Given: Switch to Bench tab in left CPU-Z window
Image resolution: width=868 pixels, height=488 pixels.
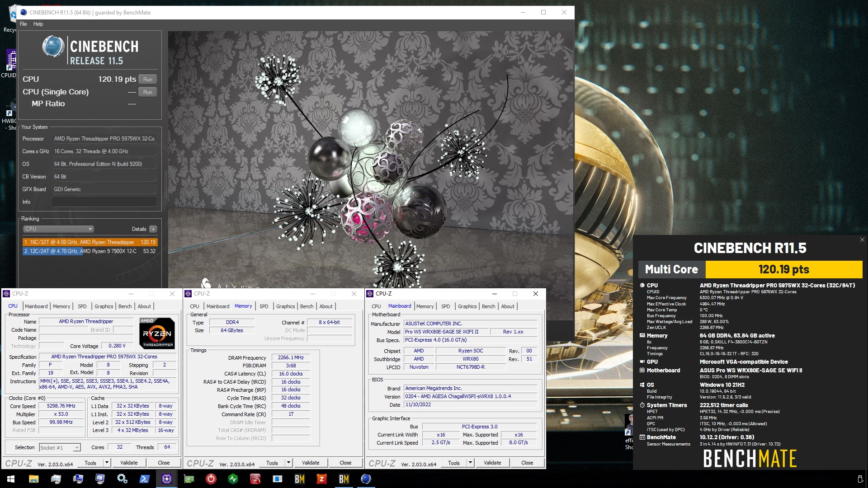Looking at the screenshot, I should coord(125,306).
